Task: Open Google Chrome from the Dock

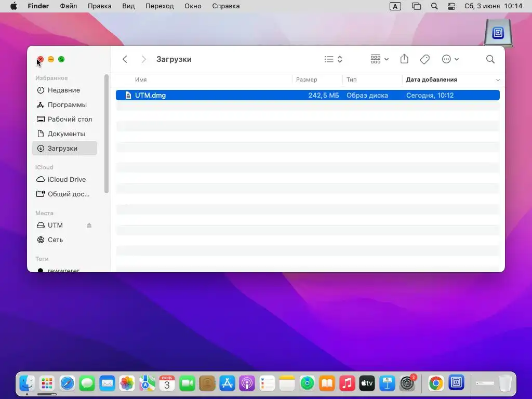Action: coord(436,384)
